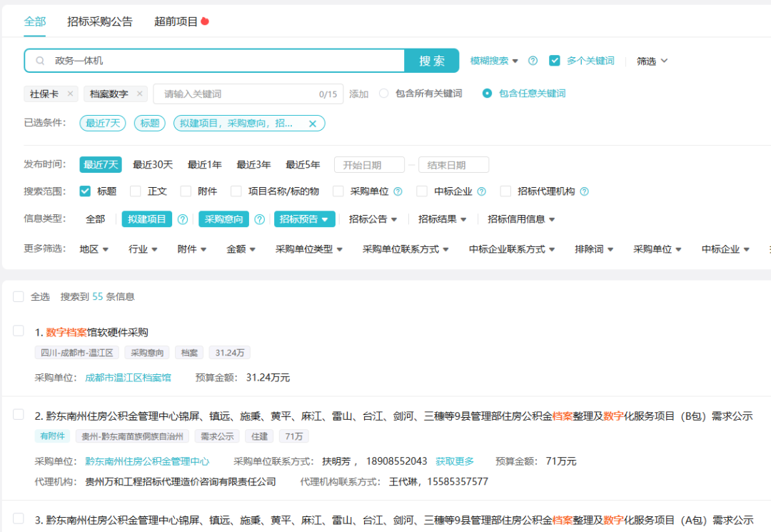Expand the 筛选 options chevron
This screenshot has height=532, width=771.
[x=664, y=61]
